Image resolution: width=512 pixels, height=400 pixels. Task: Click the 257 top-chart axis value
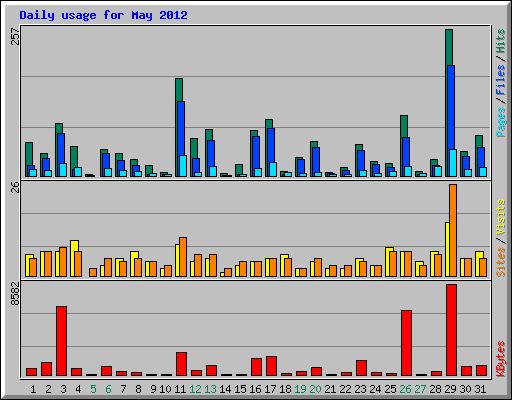(x=15, y=36)
